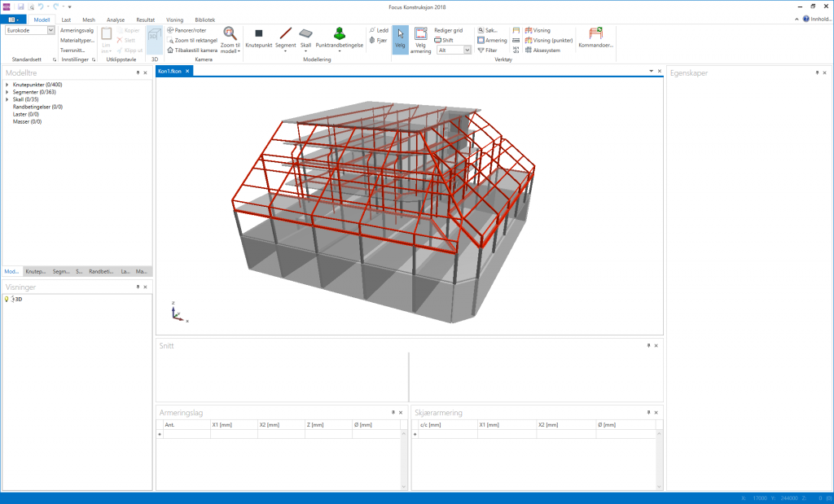Toggle the lightbulb visibility for 3D view
This screenshot has height=504, width=834.
7,300
